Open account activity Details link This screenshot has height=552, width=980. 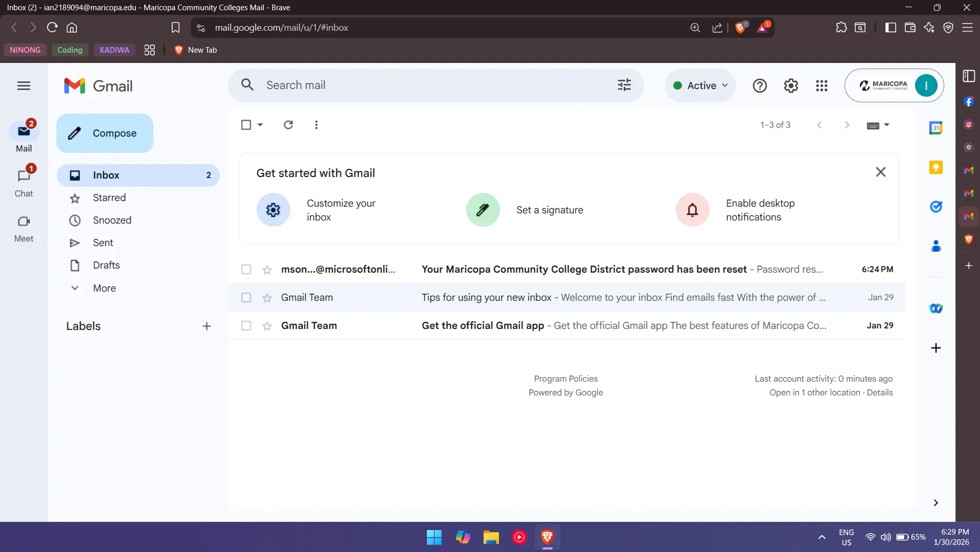click(x=879, y=393)
